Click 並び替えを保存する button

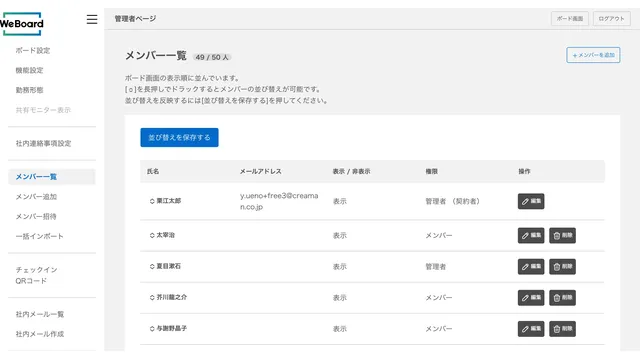pos(179,138)
